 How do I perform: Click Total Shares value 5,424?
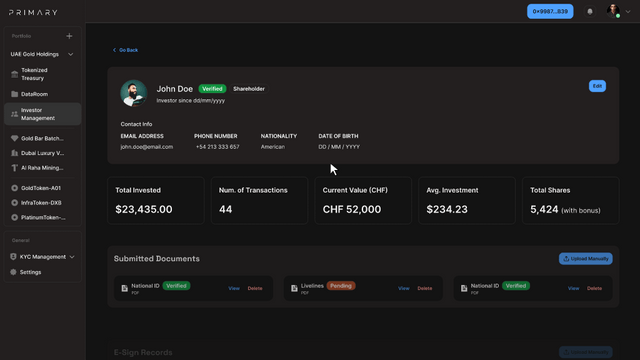tap(544, 209)
